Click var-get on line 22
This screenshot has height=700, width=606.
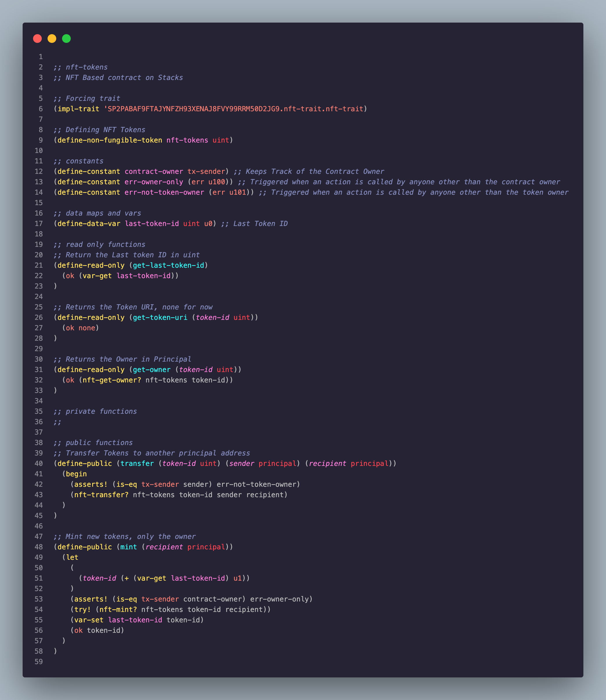tap(97, 276)
